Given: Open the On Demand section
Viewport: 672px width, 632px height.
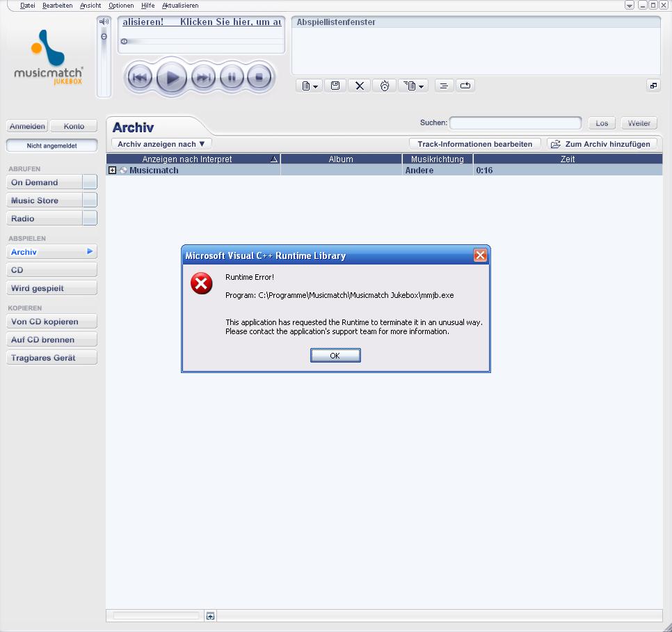Looking at the screenshot, I should (x=44, y=182).
